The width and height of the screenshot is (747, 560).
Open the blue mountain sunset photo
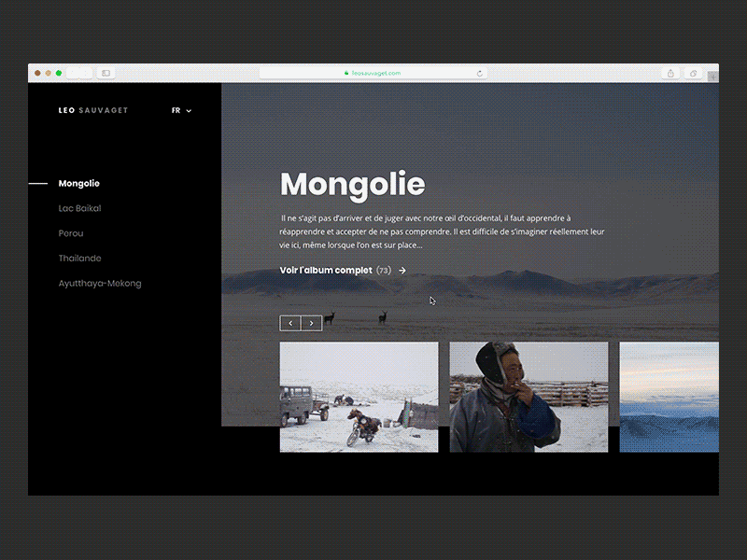tap(669, 397)
